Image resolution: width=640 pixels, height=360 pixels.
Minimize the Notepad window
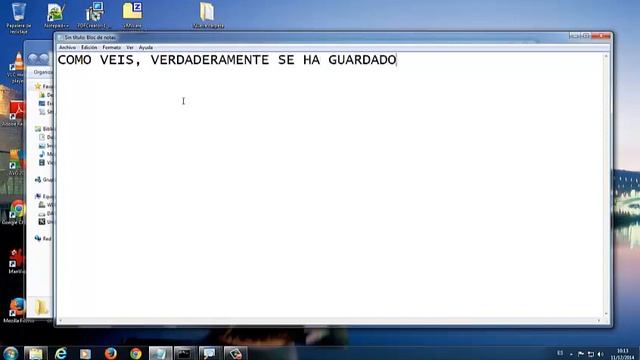(574, 36)
